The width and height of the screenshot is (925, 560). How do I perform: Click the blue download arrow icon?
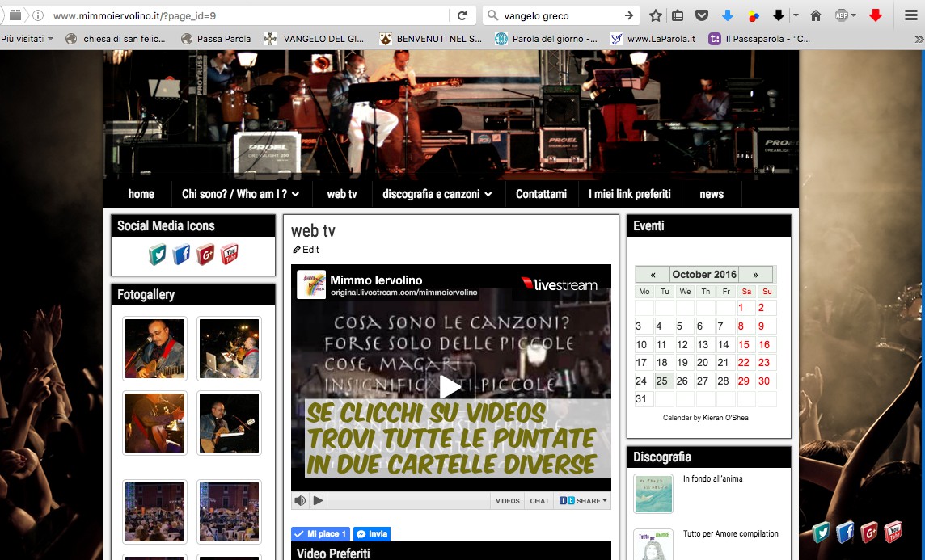point(728,16)
